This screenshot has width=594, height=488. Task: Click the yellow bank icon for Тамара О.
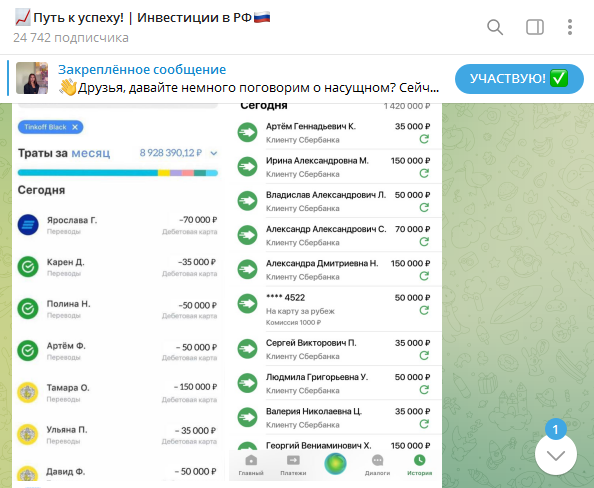click(28, 393)
